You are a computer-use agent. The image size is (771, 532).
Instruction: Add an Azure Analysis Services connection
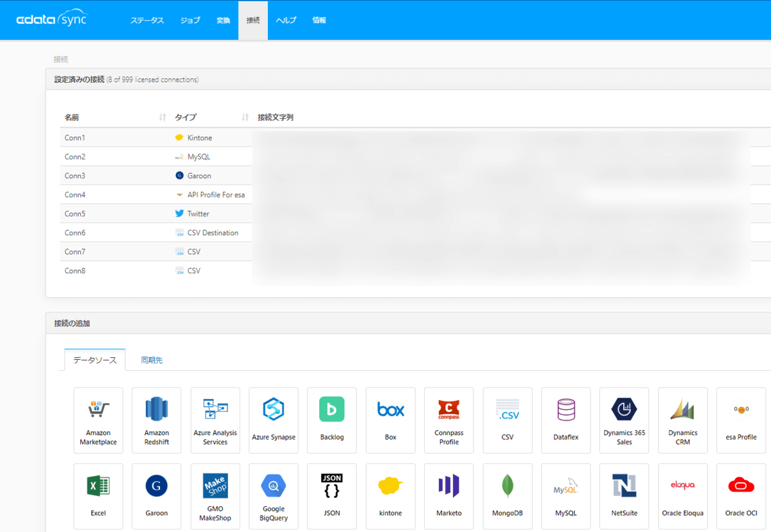[215, 420]
